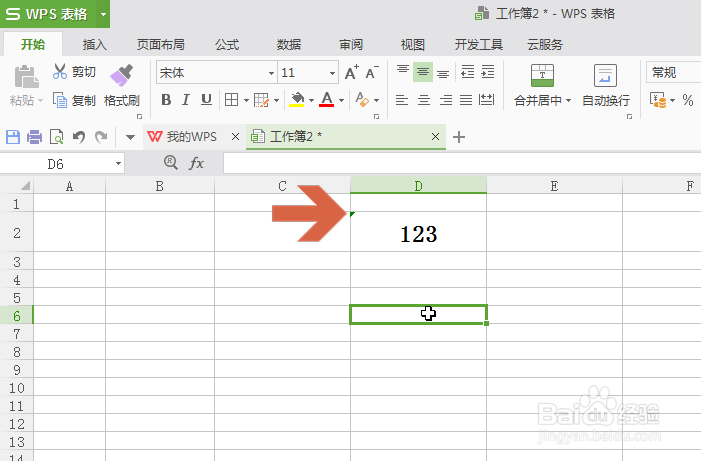The width and height of the screenshot is (701, 461).
Task: Open the 审阅 ribbon tab
Action: click(351, 44)
